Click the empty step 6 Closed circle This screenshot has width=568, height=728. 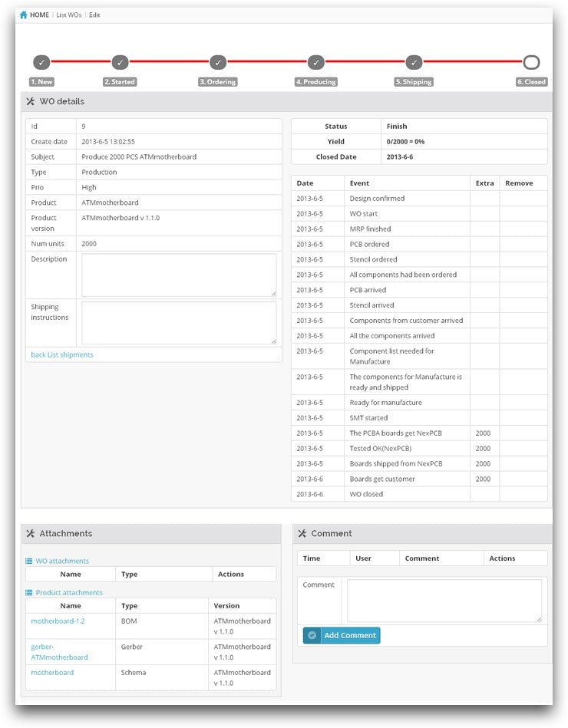point(531,62)
